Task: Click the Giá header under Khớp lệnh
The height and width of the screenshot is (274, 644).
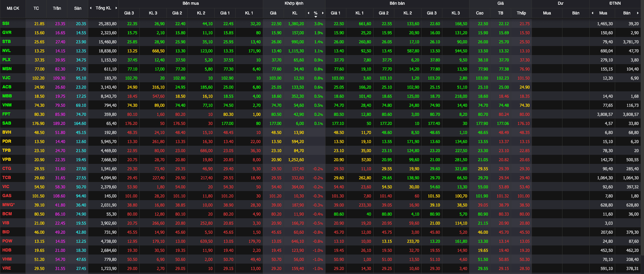Action: (273, 13)
